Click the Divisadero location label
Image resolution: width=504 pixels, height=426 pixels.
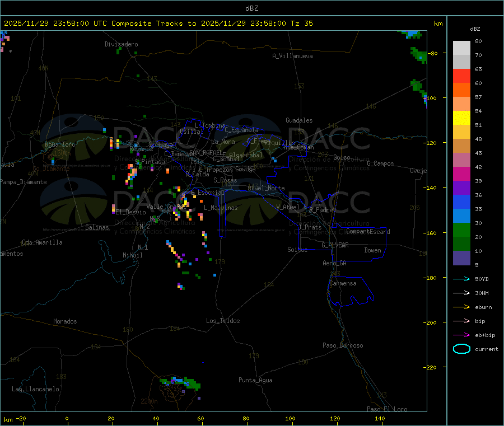tap(121, 44)
